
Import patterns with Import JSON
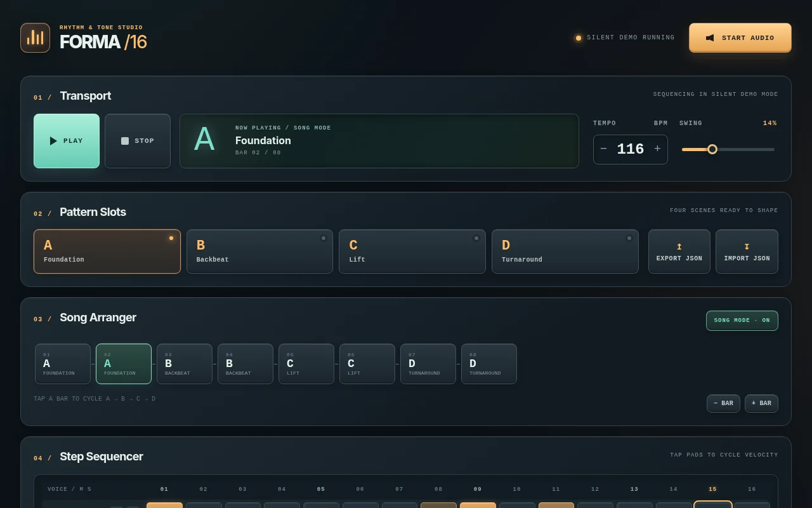click(747, 251)
